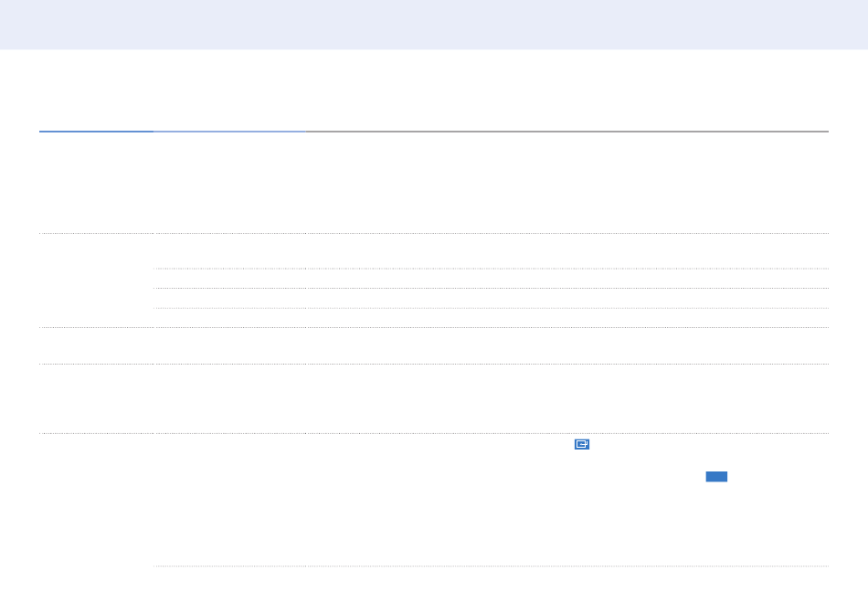Click the gray header rule segment
This screenshot has width=868, height=614.
566,132
